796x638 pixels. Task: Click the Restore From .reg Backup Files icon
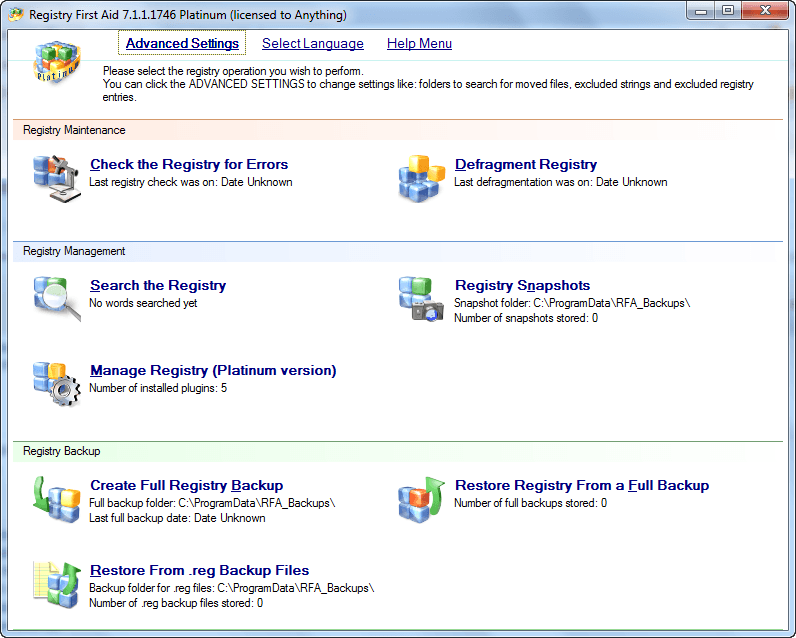pos(56,584)
